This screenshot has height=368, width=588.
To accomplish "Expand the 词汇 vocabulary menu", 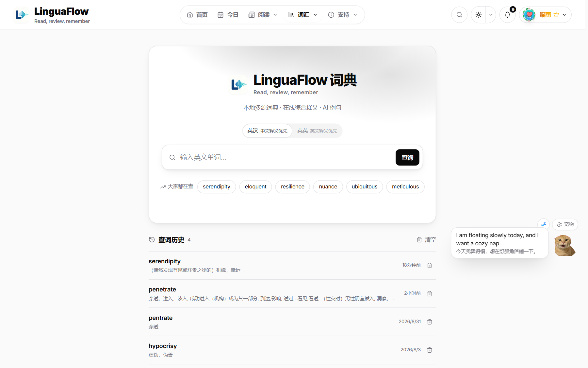I will pyautogui.click(x=303, y=15).
